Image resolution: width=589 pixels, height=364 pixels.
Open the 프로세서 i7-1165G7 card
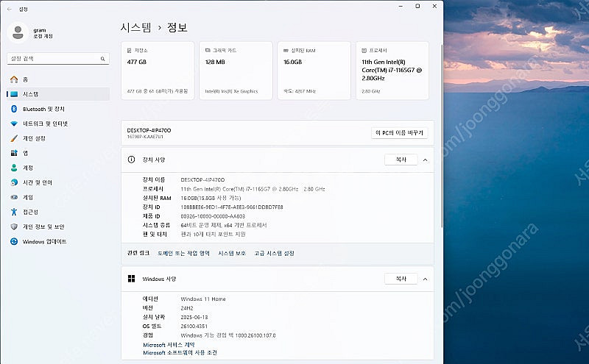[392, 71]
